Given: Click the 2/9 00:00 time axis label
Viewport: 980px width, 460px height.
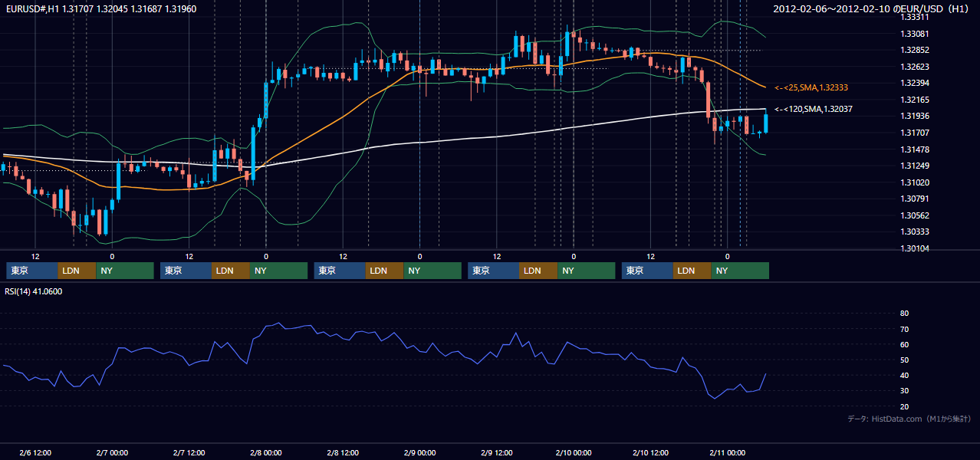Looking at the screenshot, I should coord(420,452).
